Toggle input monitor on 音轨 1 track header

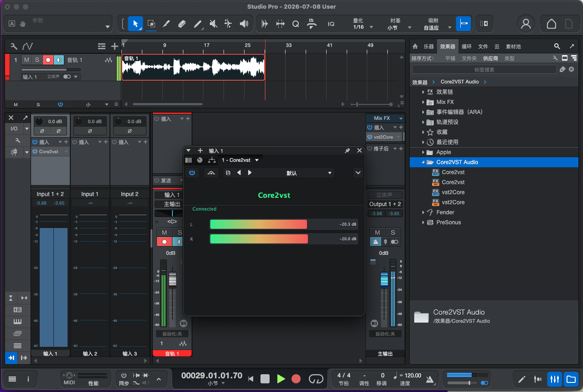[x=58, y=60]
